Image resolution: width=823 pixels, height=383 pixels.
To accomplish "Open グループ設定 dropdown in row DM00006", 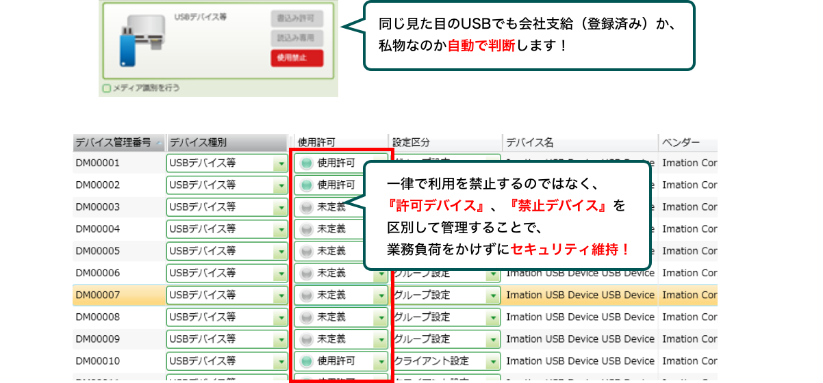I will [492, 273].
